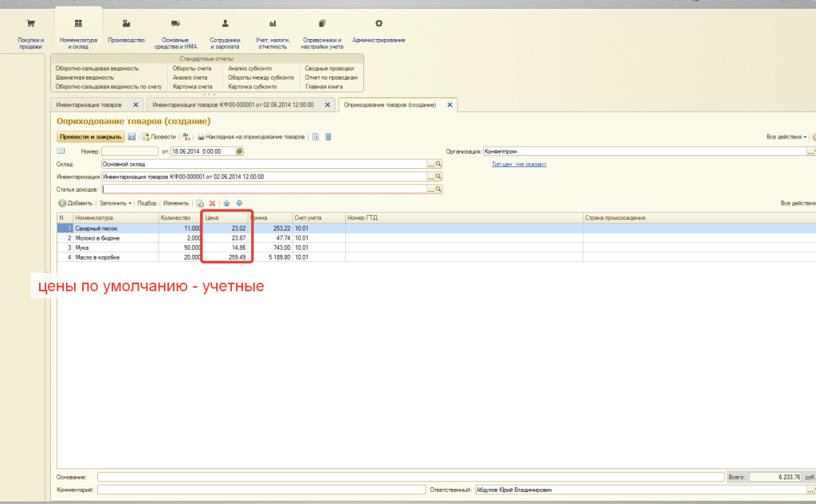This screenshot has height=504, width=816.
Task: Open Оборотно-сальдовая ведомость report
Action: 97,68
